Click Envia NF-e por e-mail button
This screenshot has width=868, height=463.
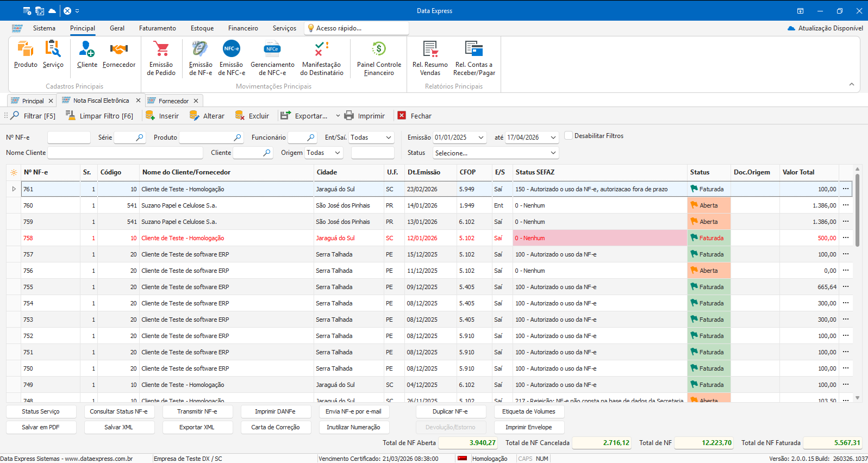click(x=353, y=411)
